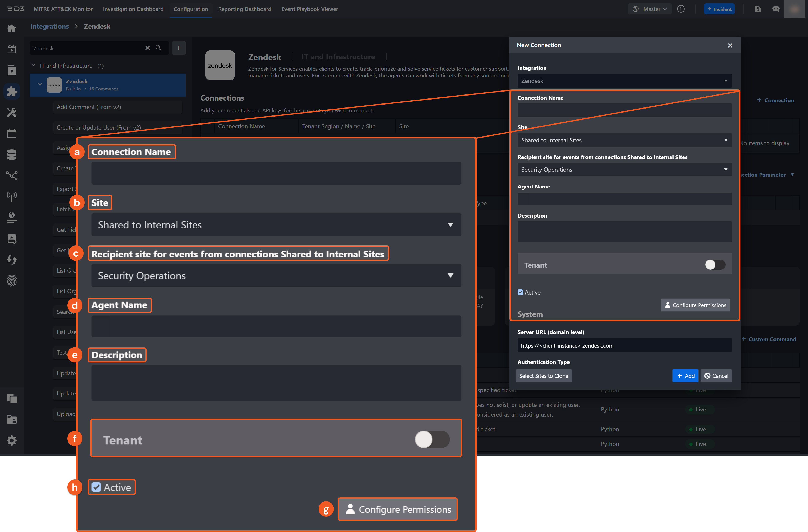Click the Configure Permissions button in the dialog
The image size is (808, 532).
(x=695, y=305)
